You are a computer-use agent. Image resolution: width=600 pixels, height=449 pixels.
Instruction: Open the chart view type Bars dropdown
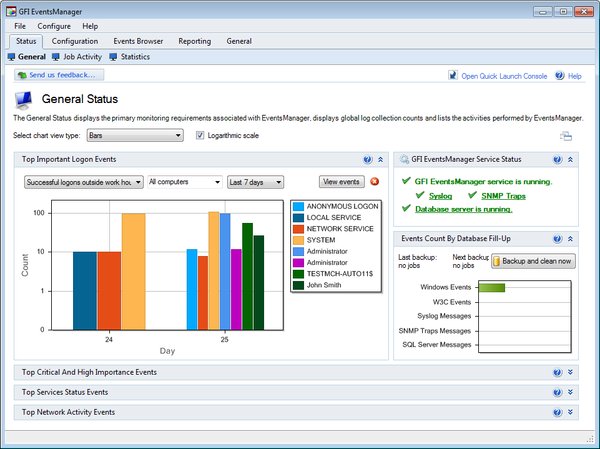(x=135, y=135)
